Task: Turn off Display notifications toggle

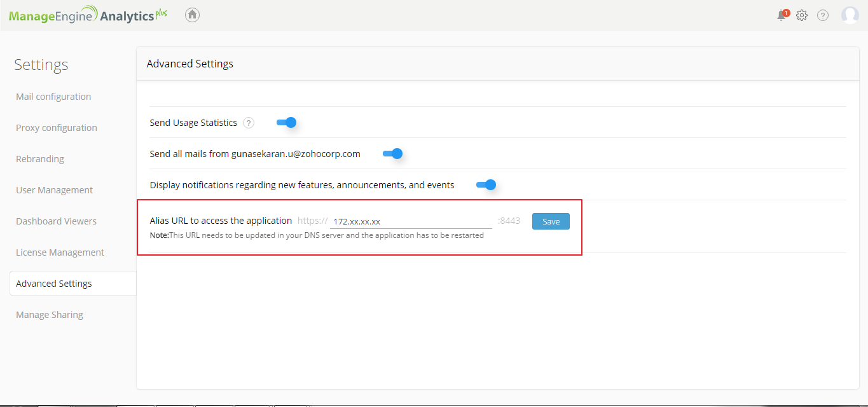Action: coord(486,185)
